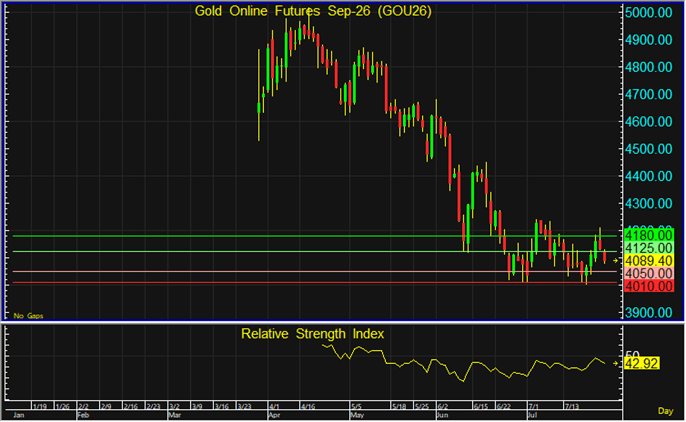Click the yellow arrow beside 4089.40 price
This screenshot has width=686, height=422.
point(615,261)
